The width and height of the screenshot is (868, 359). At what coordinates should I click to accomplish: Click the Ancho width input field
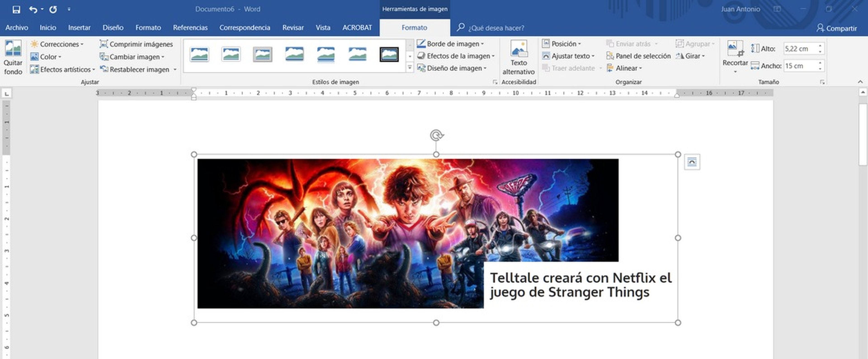pyautogui.click(x=800, y=66)
